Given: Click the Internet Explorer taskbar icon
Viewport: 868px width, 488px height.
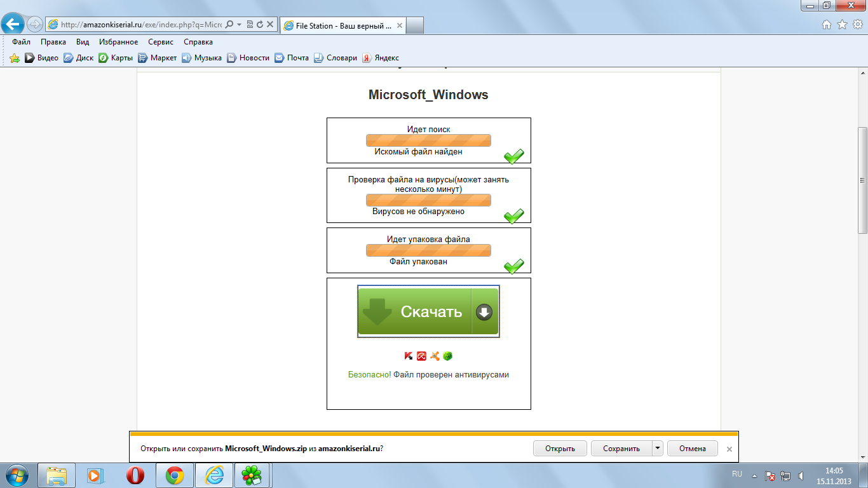Looking at the screenshot, I should tap(214, 475).
